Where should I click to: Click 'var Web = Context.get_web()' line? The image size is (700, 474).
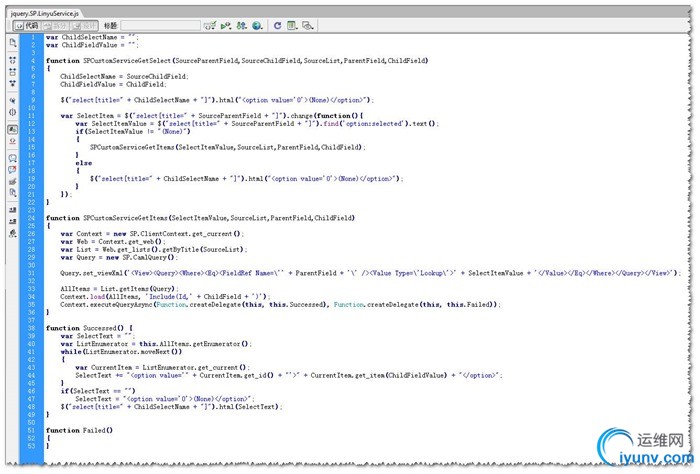[113, 241]
